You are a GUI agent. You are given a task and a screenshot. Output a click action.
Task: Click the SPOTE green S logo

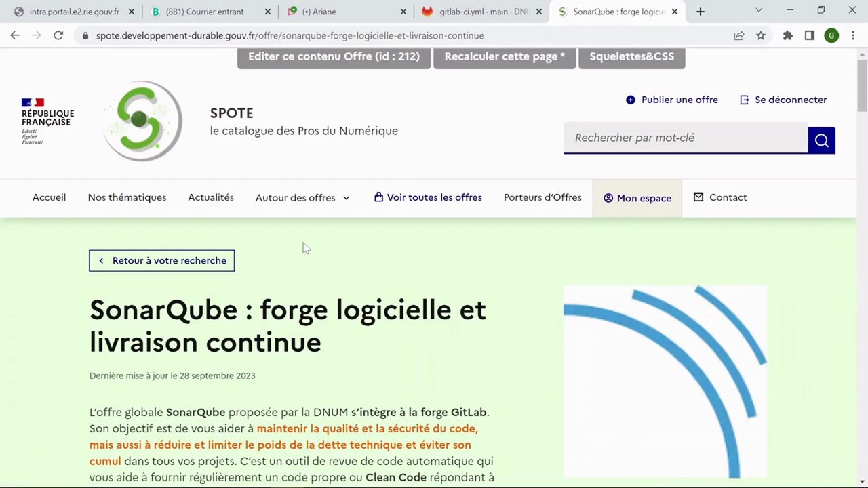tap(142, 121)
